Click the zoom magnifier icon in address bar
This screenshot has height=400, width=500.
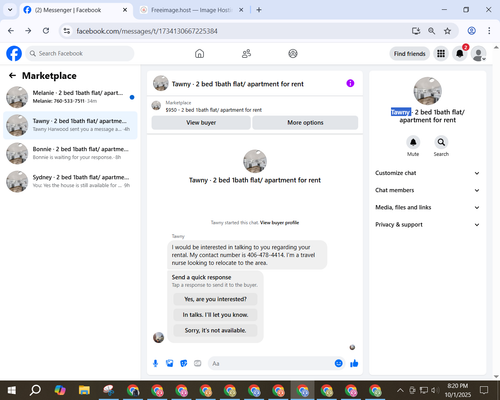click(431, 31)
